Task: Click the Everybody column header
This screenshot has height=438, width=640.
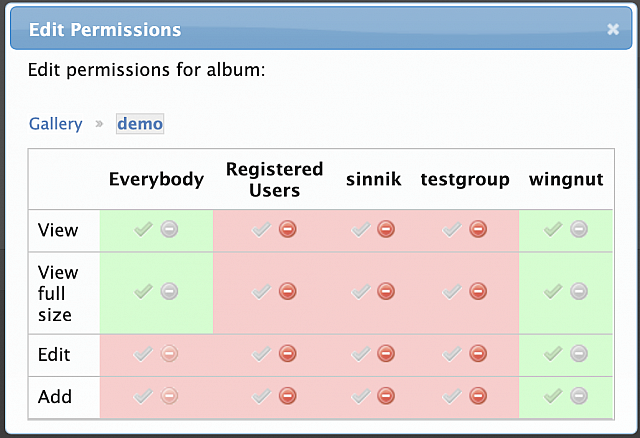Action: [x=156, y=179]
